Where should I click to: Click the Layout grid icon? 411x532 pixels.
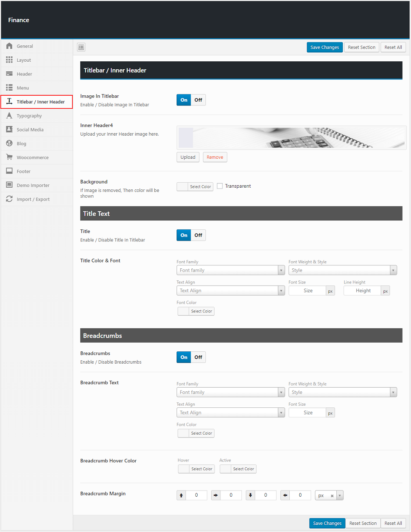point(9,60)
